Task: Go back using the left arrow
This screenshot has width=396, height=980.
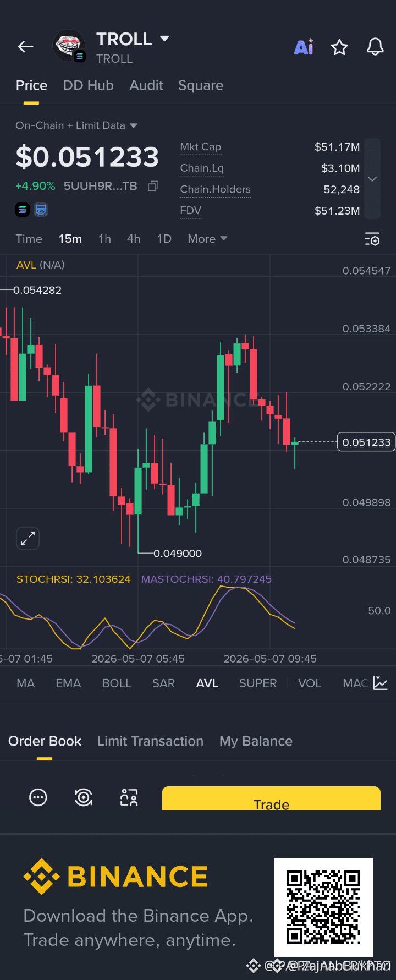Action: [x=26, y=47]
